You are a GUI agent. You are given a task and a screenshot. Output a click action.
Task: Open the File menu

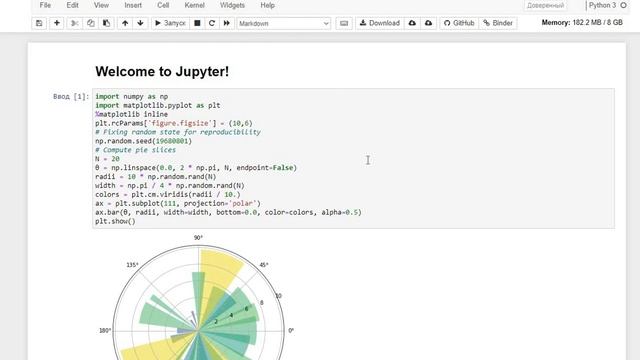[45, 5]
